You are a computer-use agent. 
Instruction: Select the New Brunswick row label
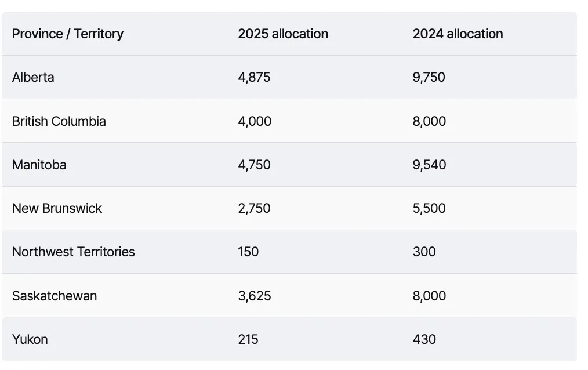pyautogui.click(x=57, y=208)
